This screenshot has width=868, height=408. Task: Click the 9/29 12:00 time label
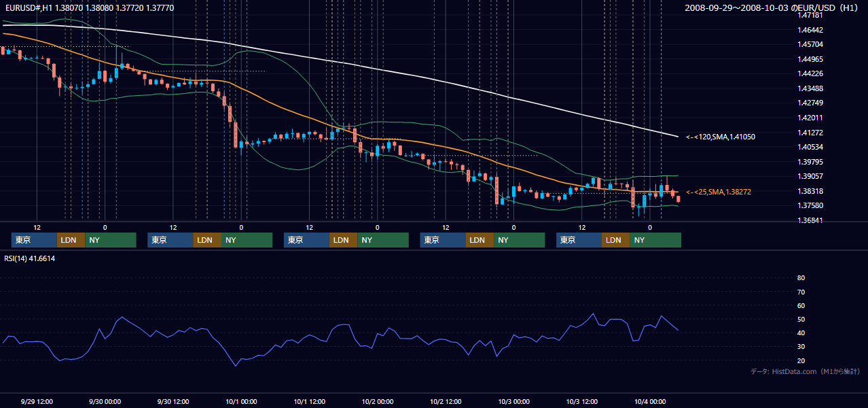(x=37, y=401)
